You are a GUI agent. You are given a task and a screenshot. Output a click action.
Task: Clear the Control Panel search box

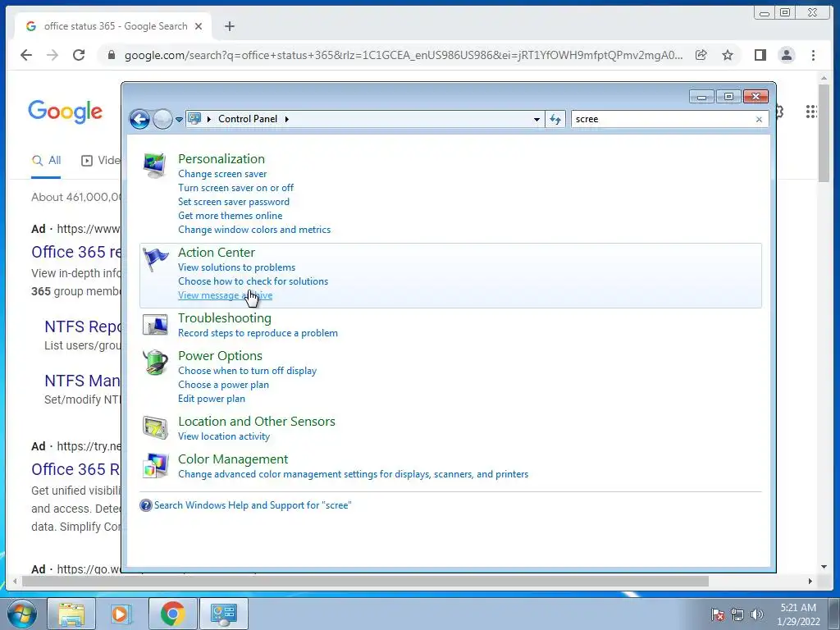pyautogui.click(x=759, y=120)
